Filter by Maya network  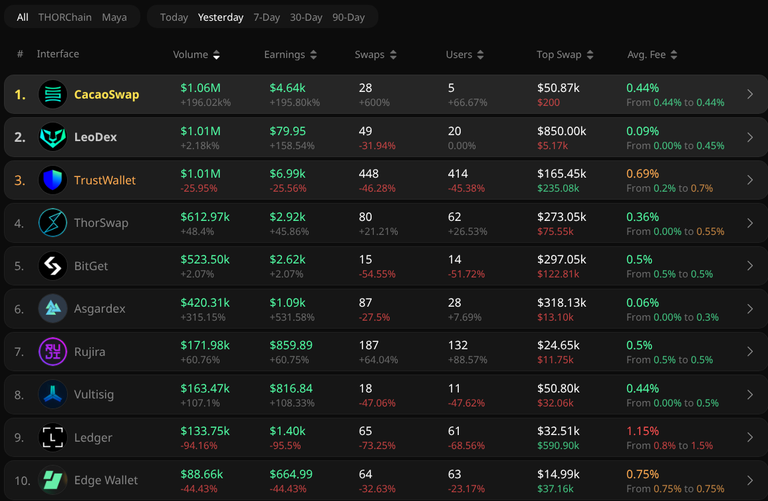tap(114, 17)
